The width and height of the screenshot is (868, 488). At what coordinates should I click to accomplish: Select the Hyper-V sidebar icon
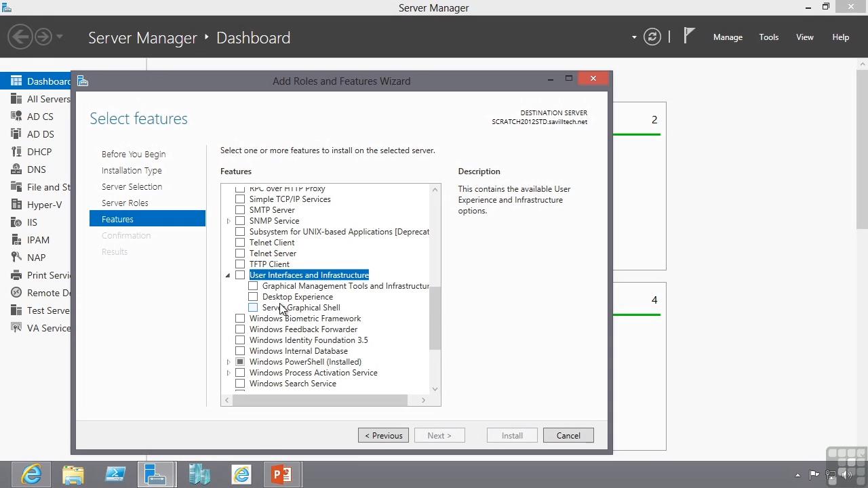point(16,205)
